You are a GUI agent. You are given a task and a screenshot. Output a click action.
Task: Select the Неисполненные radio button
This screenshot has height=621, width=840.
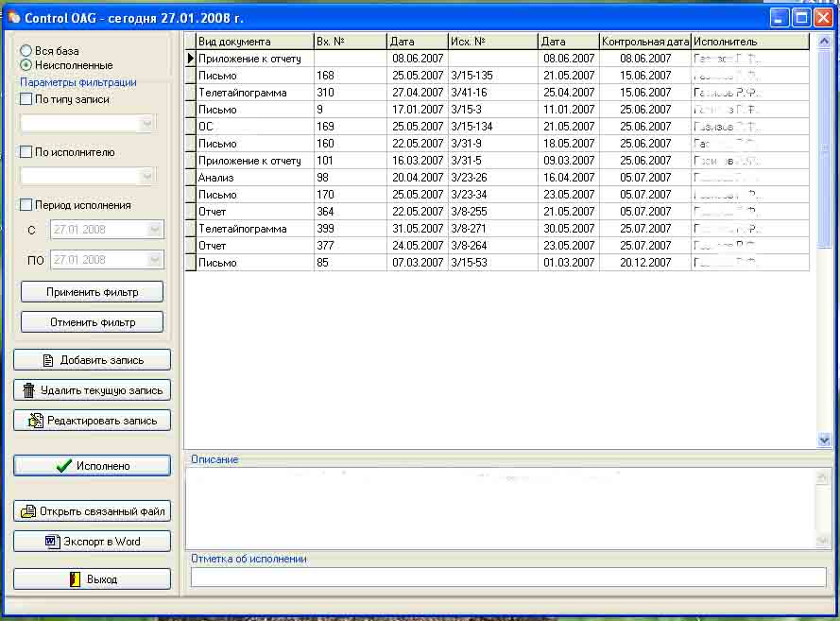point(26,65)
